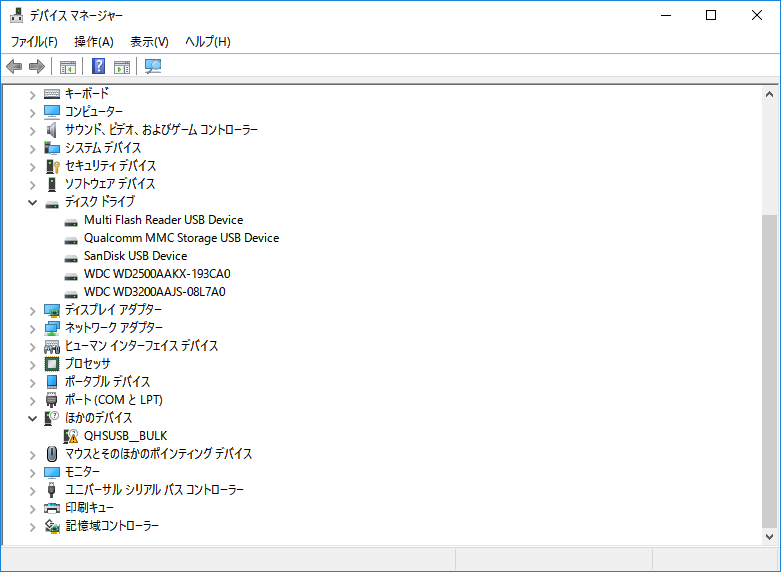The height and width of the screenshot is (572, 781).
Task: Click the システム デバイス folder icon
Action: coord(52,148)
